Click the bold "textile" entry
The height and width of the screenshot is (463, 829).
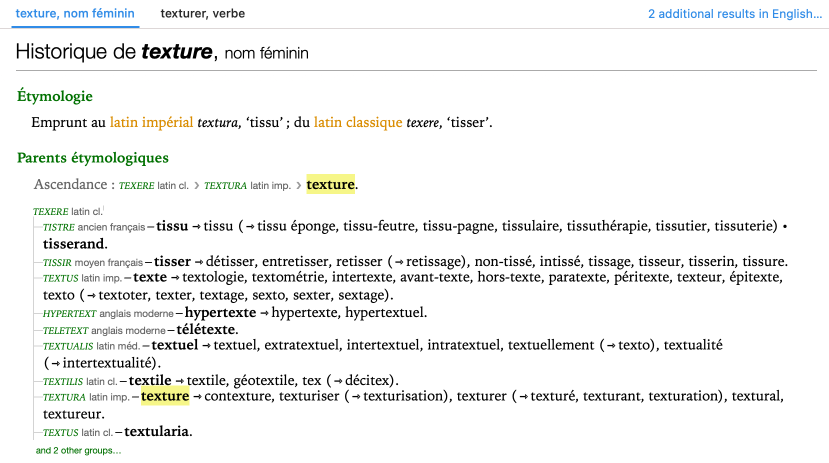(151, 381)
